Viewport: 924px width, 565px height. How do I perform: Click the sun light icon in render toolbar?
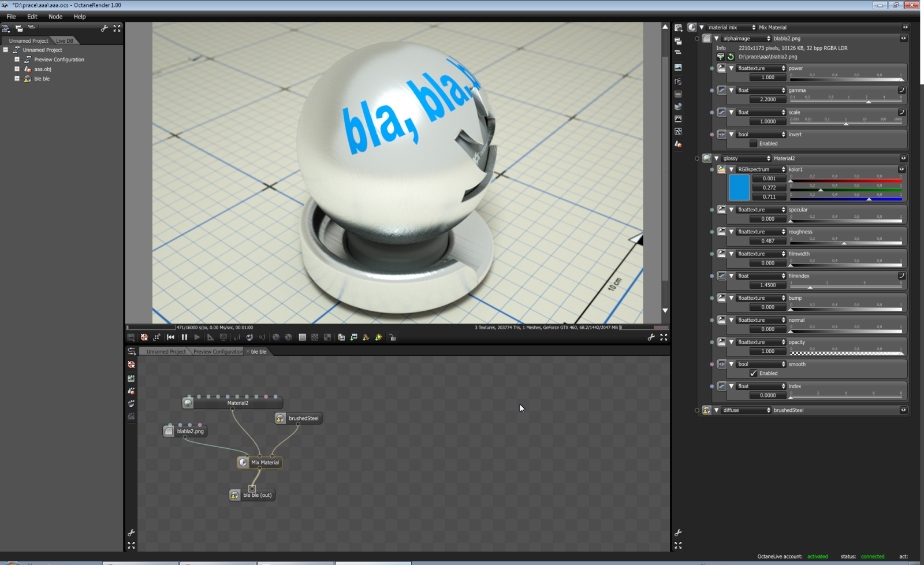click(378, 337)
